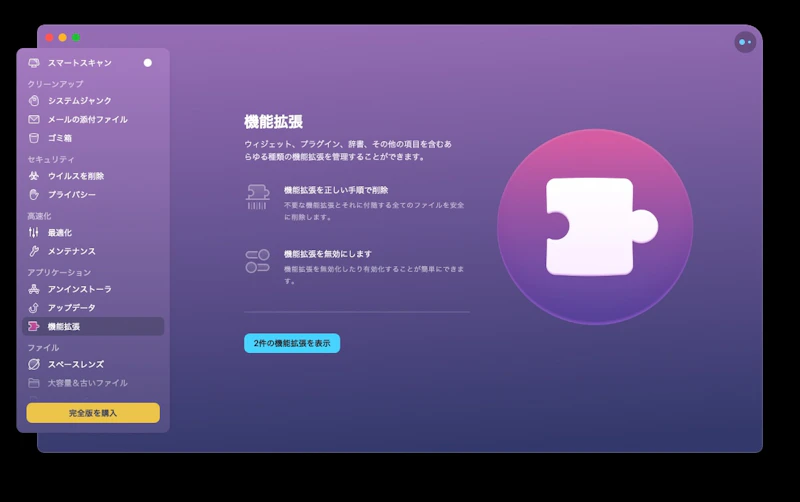Click the shredder icon beside remove-extensions text

coord(258,197)
